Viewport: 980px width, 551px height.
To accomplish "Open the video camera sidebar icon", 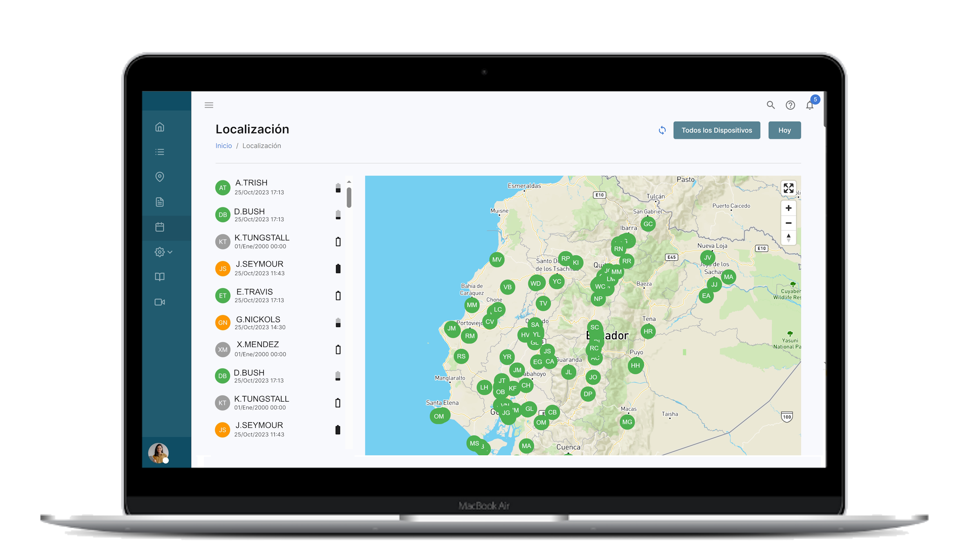I will click(160, 302).
